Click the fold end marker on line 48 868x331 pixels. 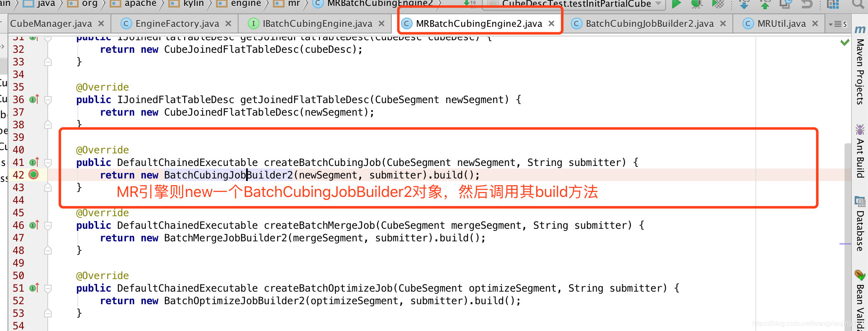(48, 251)
